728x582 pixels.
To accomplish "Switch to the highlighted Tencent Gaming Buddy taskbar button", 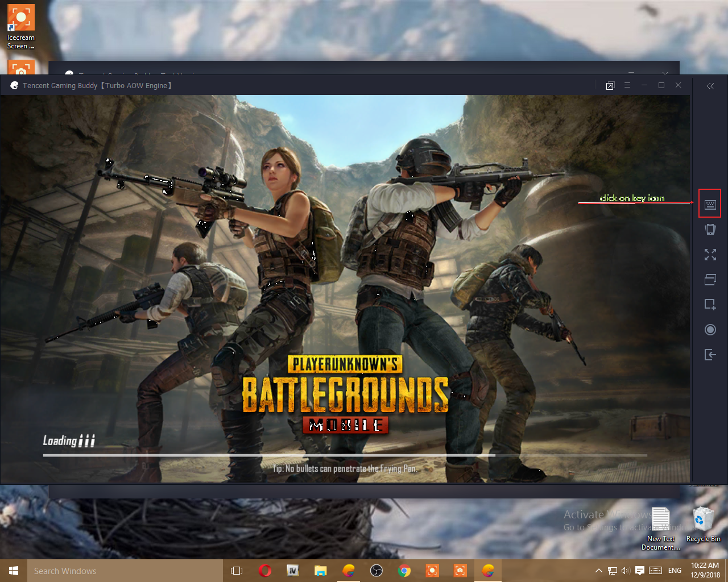I will [488, 571].
